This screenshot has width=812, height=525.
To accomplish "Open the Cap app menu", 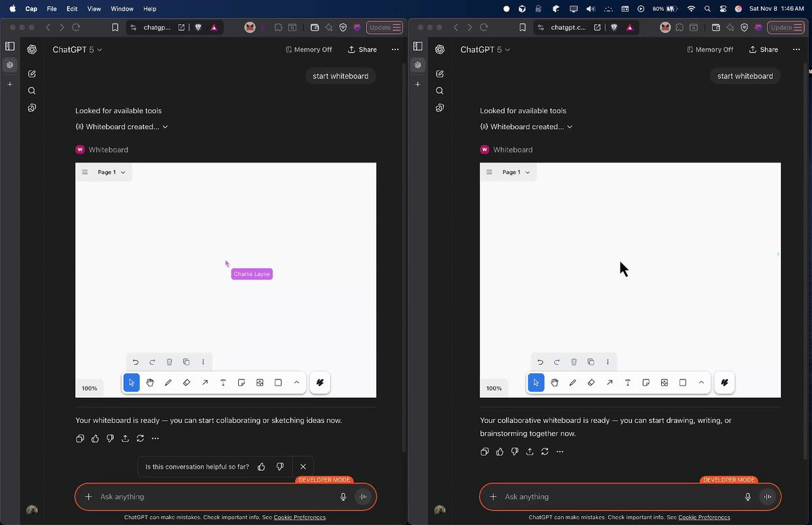I will pos(31,9).
